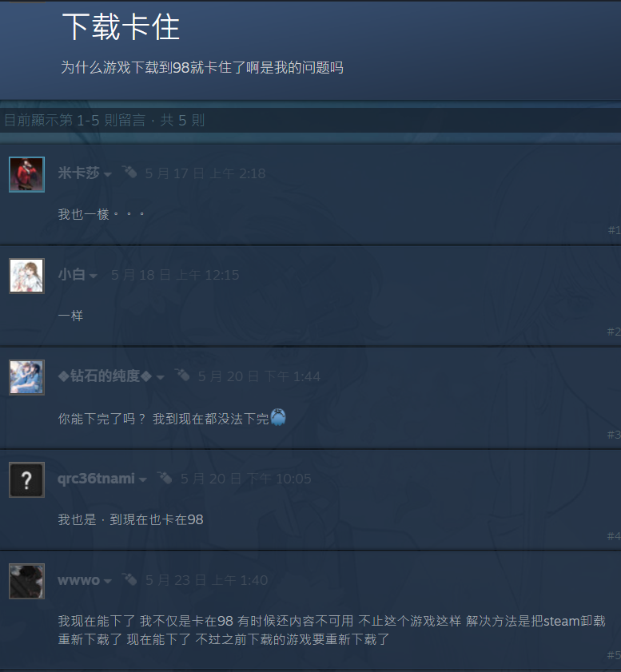Click the #1 comment permalink
This screenshot has height=672, width=621.
click(x=614, y=231)
